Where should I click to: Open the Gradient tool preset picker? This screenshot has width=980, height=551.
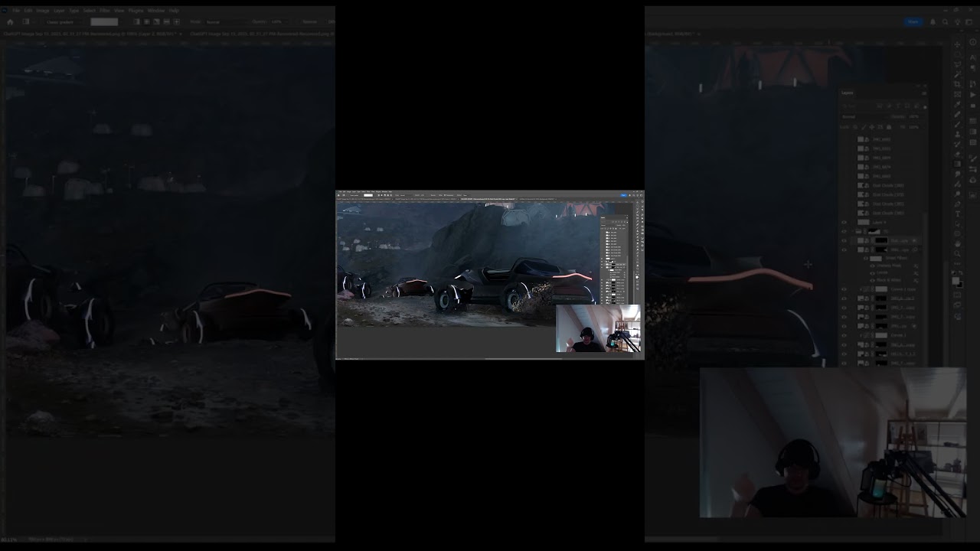(28, 22)
